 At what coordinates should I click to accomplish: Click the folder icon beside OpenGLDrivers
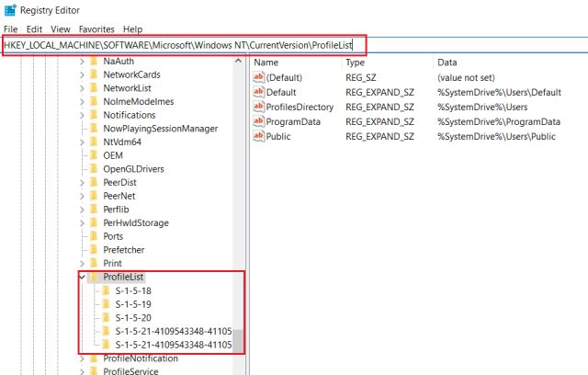94,168
